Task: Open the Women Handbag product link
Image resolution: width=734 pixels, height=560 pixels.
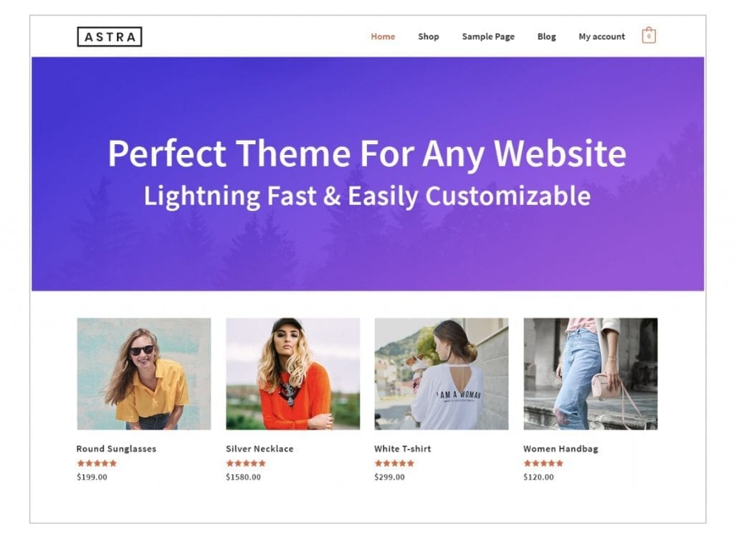Action: coord(561,449)
